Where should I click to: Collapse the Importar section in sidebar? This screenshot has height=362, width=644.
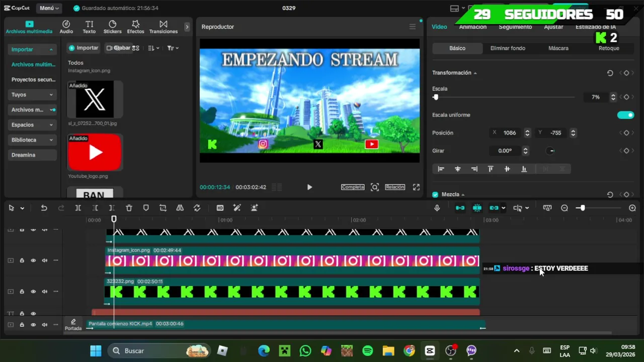coord(51,49)
